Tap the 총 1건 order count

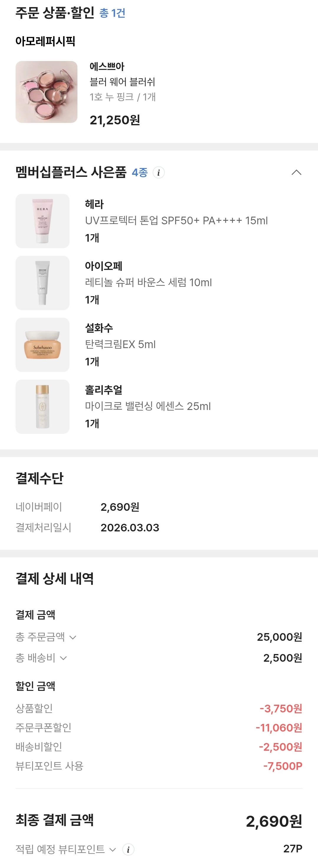pos(112,13)
